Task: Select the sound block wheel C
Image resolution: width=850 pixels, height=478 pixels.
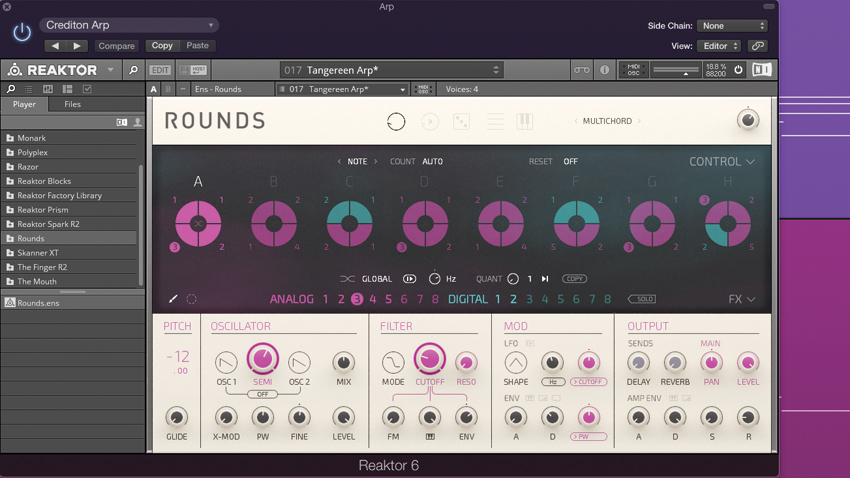Action: pos(349,223)
